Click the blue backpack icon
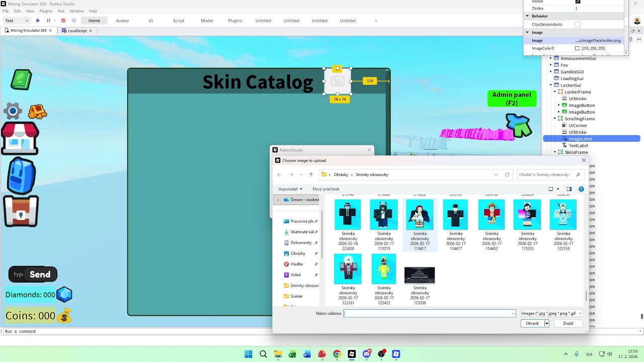 click(21, 175)
